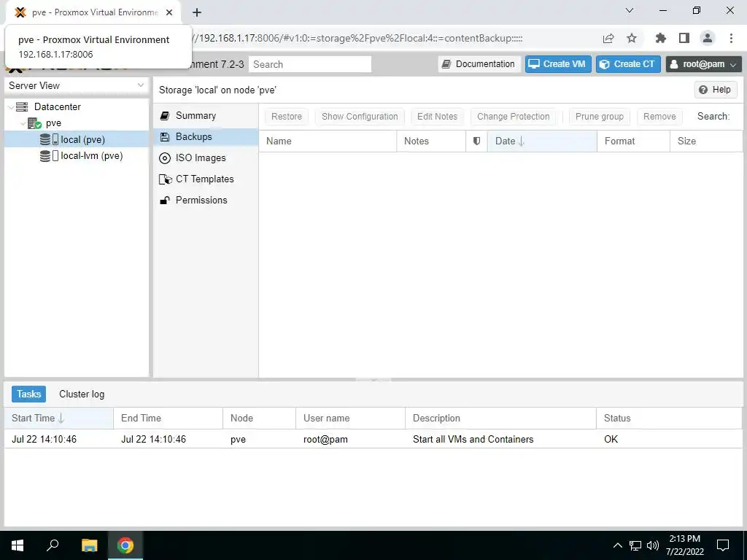Toggle the Chrome side panel icon
The width and height of the screenshot is (747, 560).
684,38
